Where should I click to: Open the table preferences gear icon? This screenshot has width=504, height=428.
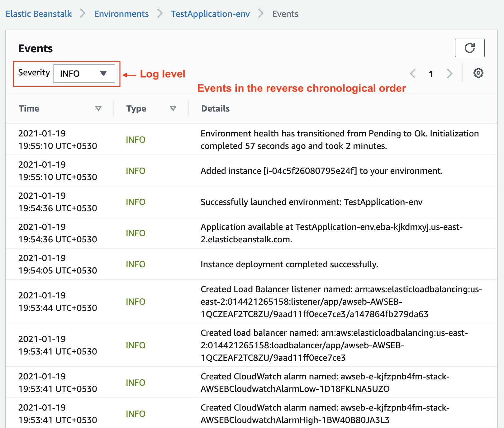[478, 73]
